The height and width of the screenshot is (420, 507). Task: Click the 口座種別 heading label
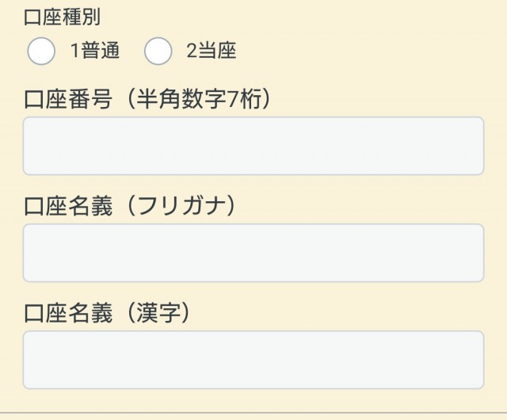click(x=63, y=17)
